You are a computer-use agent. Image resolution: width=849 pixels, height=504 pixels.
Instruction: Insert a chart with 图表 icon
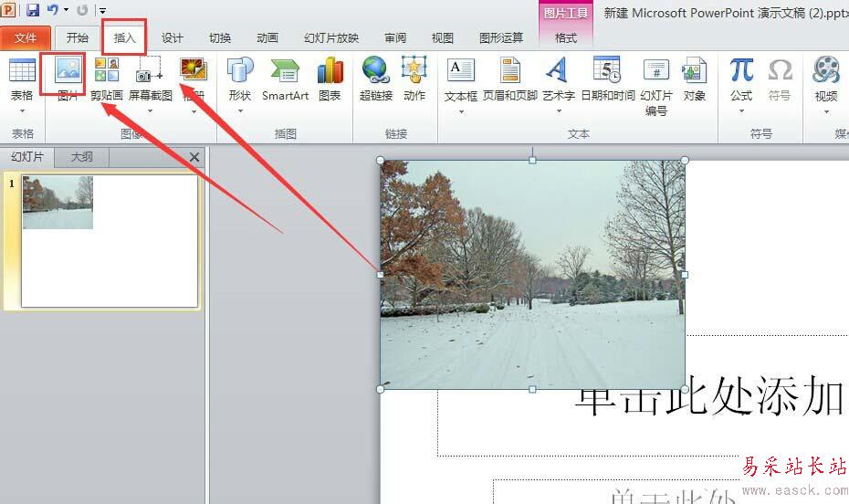coord(330,70)
